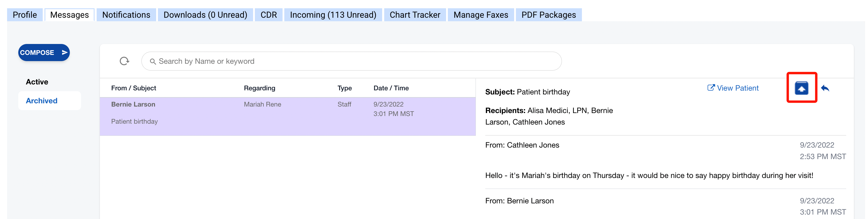868x219 pixels.
Task: Open the Manage Faxes tab
Action: pyautogui.click(x=481, y=15)
